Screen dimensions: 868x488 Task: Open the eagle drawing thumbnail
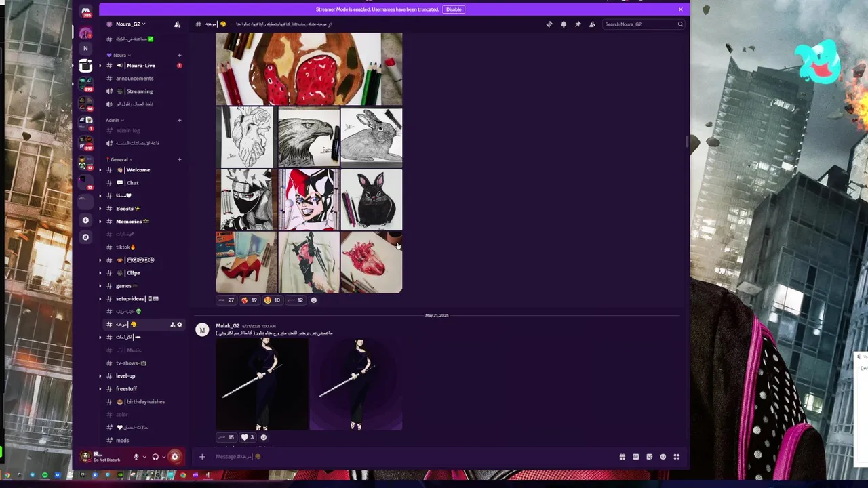coord(309,138)
